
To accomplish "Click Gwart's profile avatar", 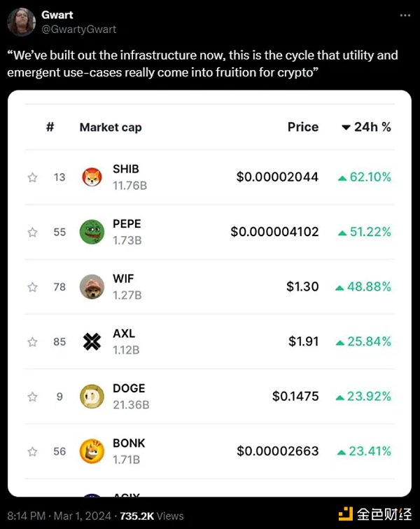I will (x=21, y=22).
